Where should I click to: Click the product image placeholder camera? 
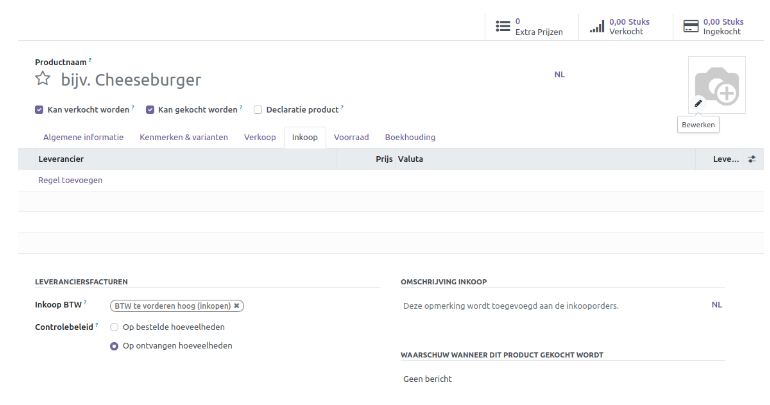pos(717,85)
